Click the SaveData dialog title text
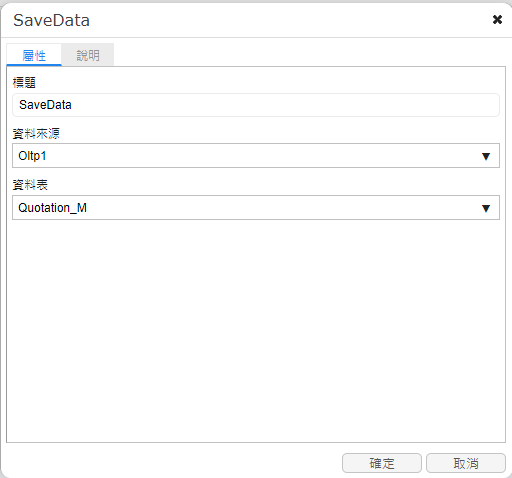512x478 pixels. (51, 20)
